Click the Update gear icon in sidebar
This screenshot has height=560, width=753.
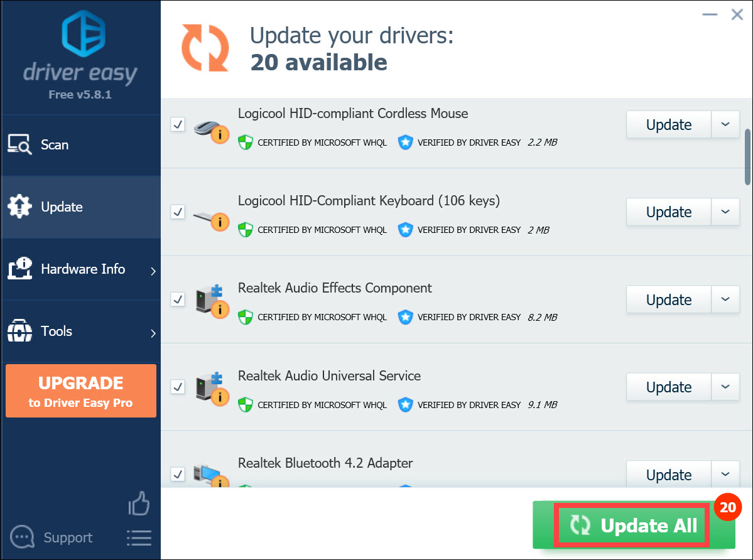(19, 207)
